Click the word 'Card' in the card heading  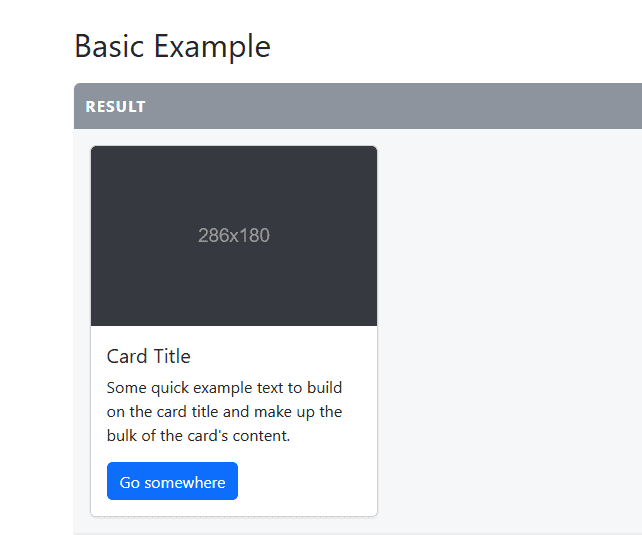click(x=127, y=356)
